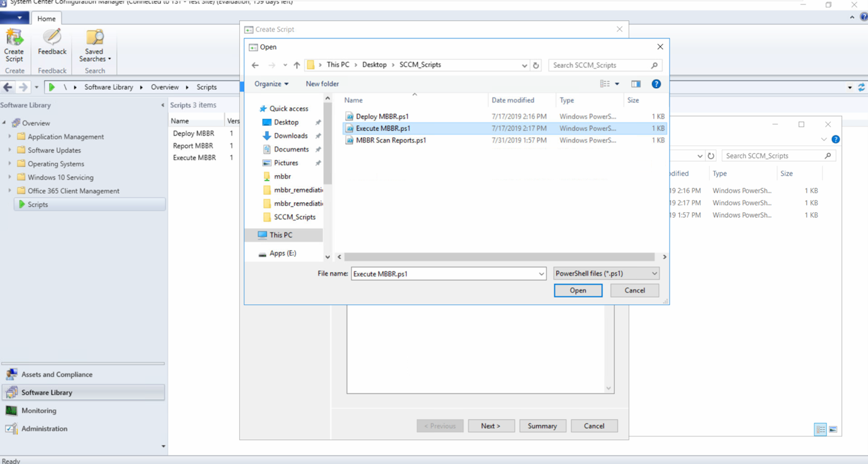Cancel the Create Script wizard
The height and width of the screenshot is (464, 868).
(x=594, y=426)
